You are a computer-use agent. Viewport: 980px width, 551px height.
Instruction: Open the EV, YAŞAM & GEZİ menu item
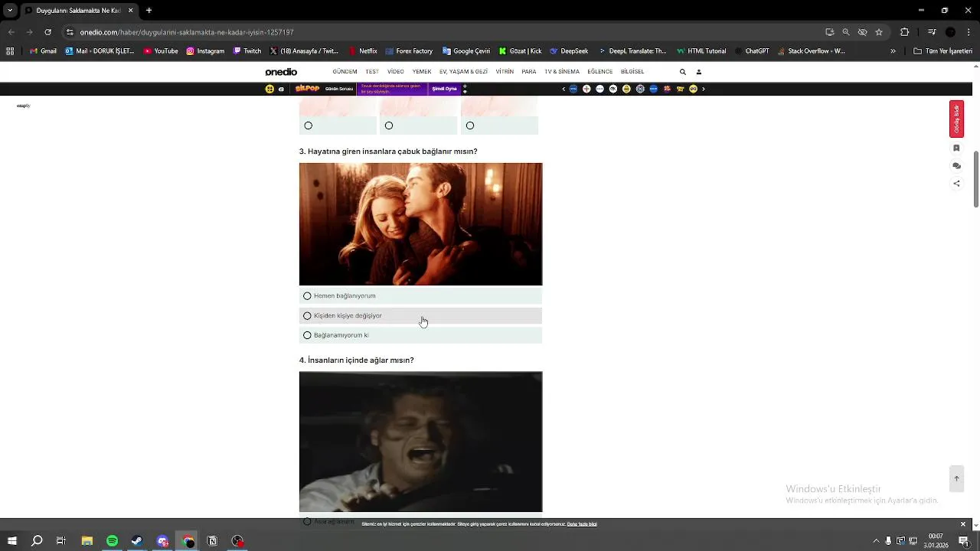[x=463, y=72]
